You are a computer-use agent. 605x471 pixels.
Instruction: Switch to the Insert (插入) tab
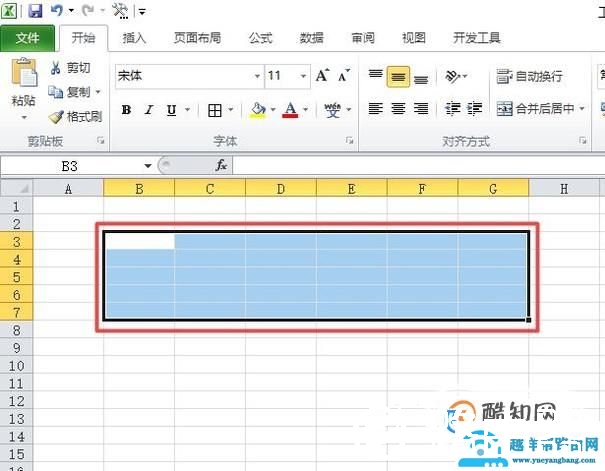[134, 38]
